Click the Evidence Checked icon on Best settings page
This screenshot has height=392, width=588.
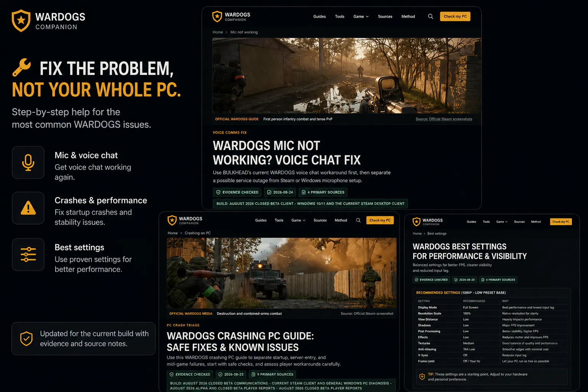[x=416, y=280]
